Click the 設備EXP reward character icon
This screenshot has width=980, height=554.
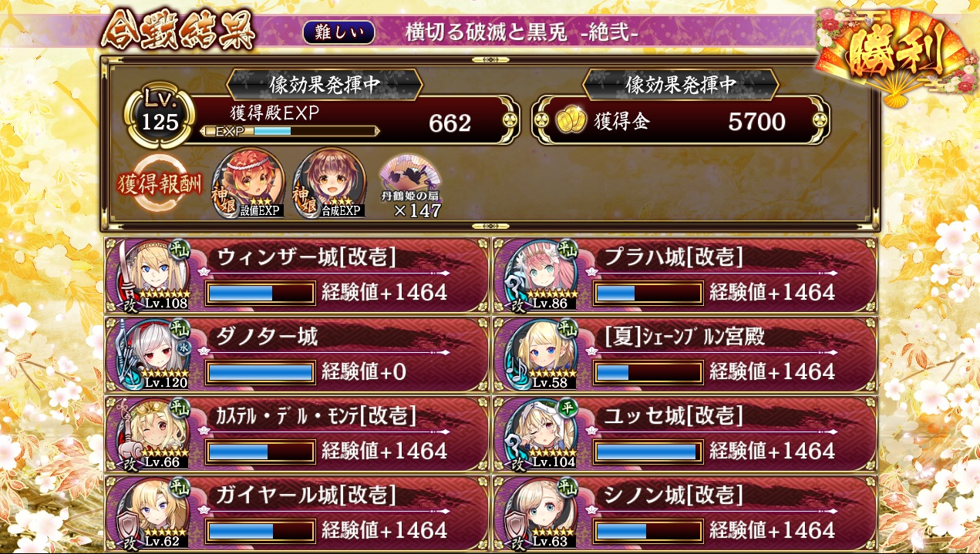tap(249, 183)
